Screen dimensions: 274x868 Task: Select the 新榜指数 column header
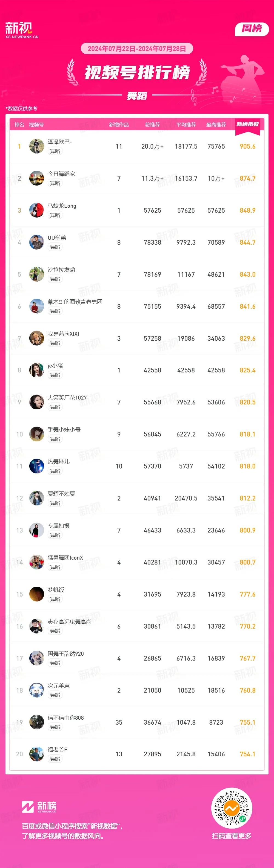pyautogui.click(x=248, y=124)
